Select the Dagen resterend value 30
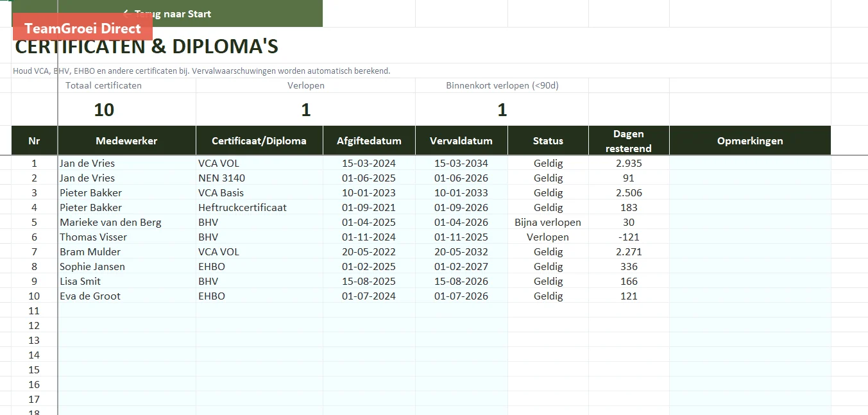The image size is (868, 415). 629,222
